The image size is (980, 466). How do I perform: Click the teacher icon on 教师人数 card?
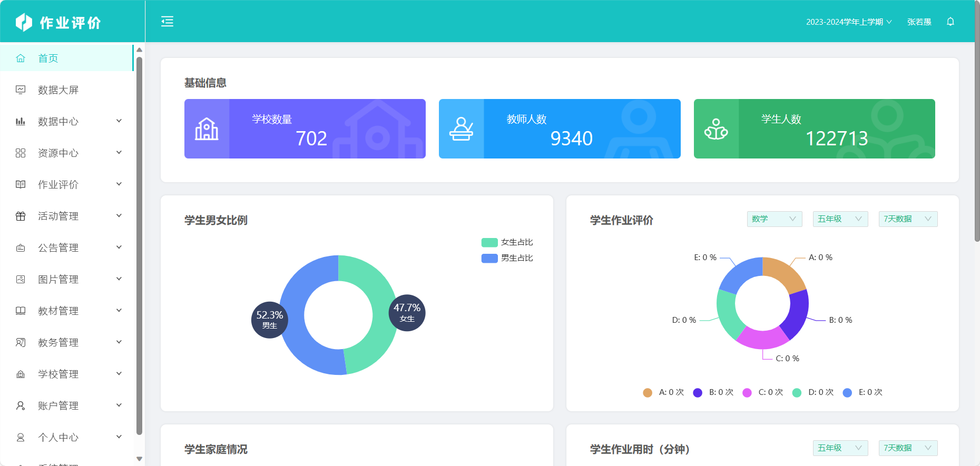[x=461, y=129]
